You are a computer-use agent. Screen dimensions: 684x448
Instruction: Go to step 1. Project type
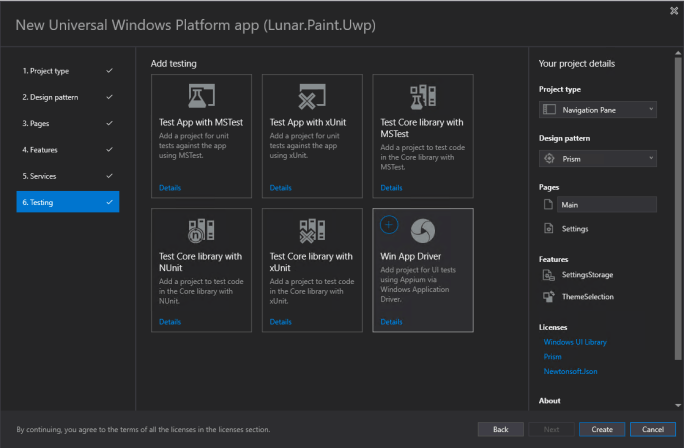(x=68, y=71)
